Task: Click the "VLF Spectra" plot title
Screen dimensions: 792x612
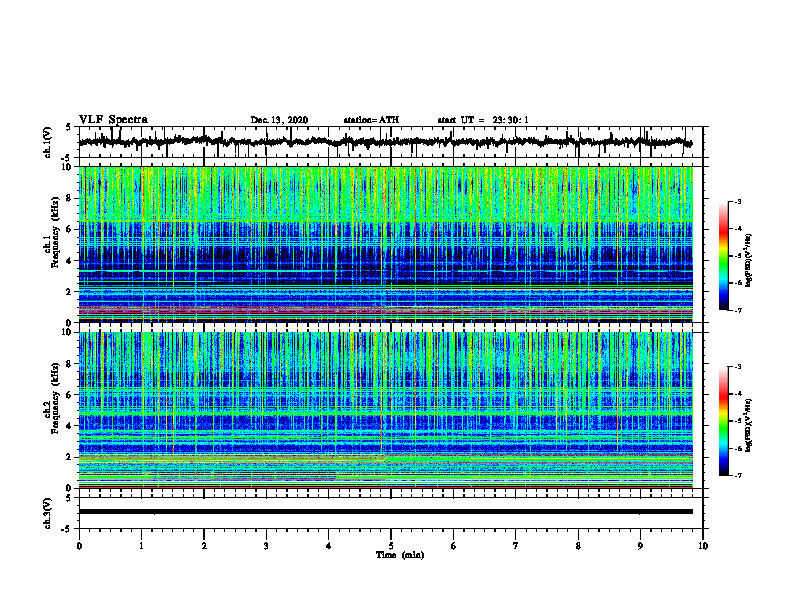Action: pyautogui.click(x=113, y=120)
